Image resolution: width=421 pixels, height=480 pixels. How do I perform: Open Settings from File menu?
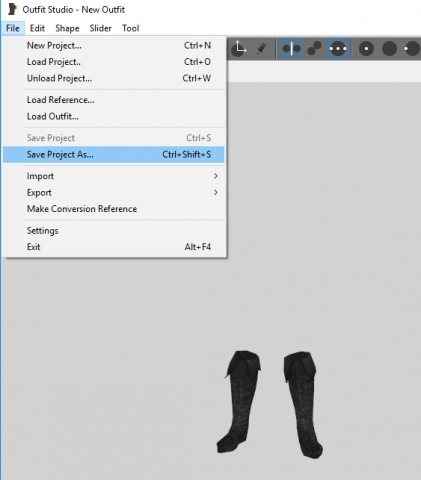click(114, 231)
